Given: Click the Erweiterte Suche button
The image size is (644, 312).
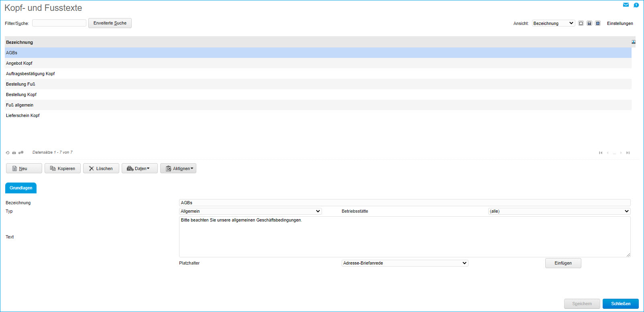Looking at the screenshot, I should point(110,23).
